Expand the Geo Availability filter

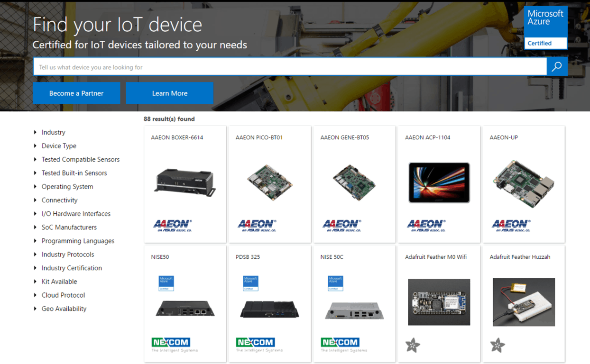(64, 309)
